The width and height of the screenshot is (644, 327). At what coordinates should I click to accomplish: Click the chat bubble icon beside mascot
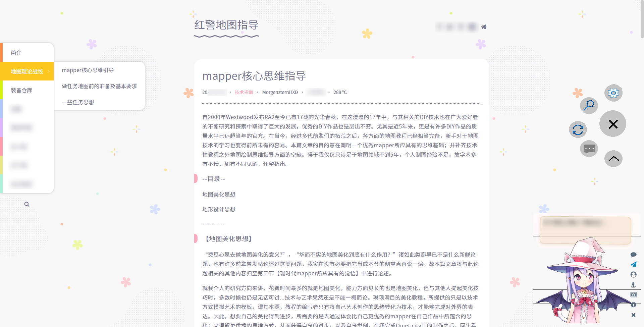[633, 255]
